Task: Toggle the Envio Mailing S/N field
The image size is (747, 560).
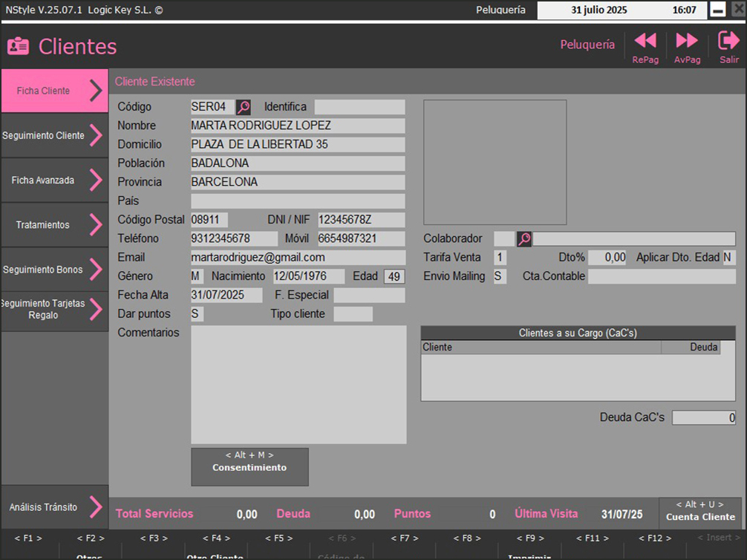Action: click(500, 276)
